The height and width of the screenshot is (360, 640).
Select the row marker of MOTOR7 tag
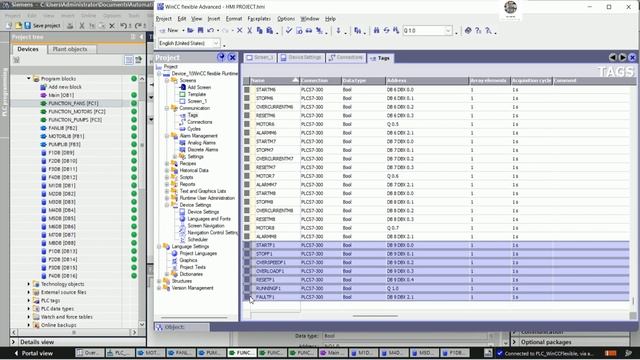click(247, 176)
